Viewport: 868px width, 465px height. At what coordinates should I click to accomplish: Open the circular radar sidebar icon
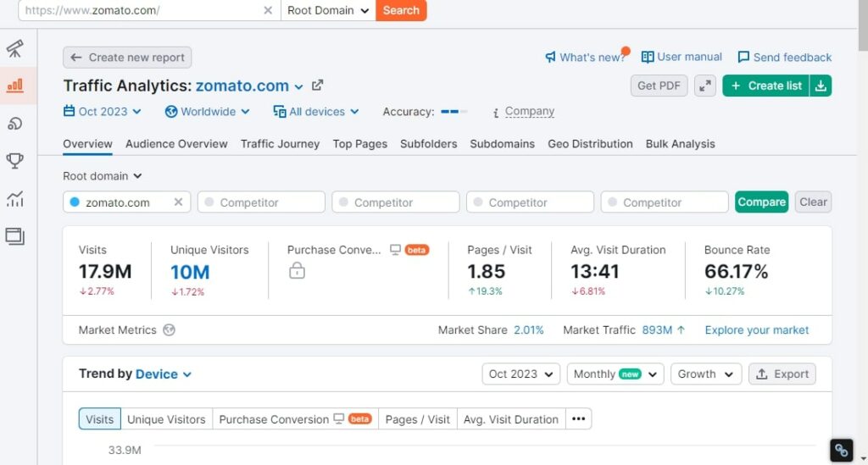(15, 124)
